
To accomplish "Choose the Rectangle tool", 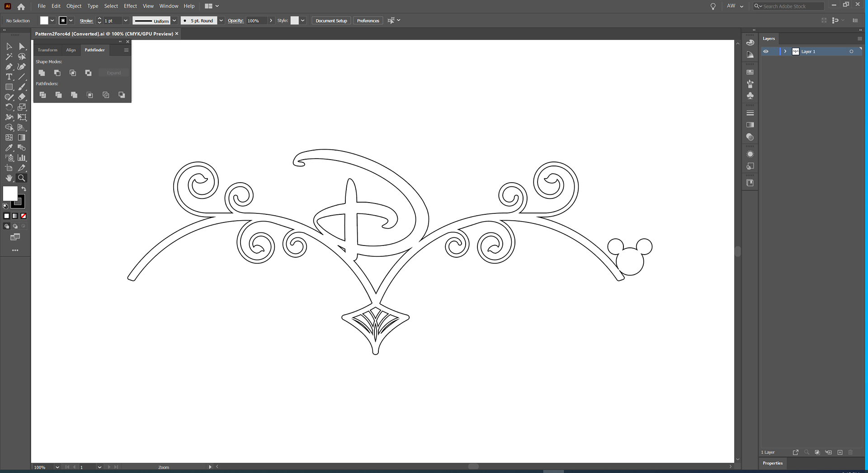I will click(9, 87).
